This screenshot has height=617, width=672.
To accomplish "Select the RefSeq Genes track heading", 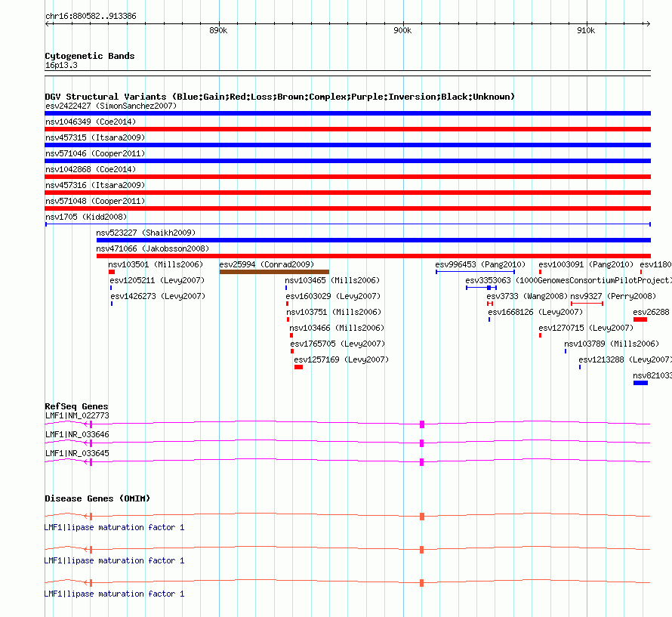I will click(77, 406).
